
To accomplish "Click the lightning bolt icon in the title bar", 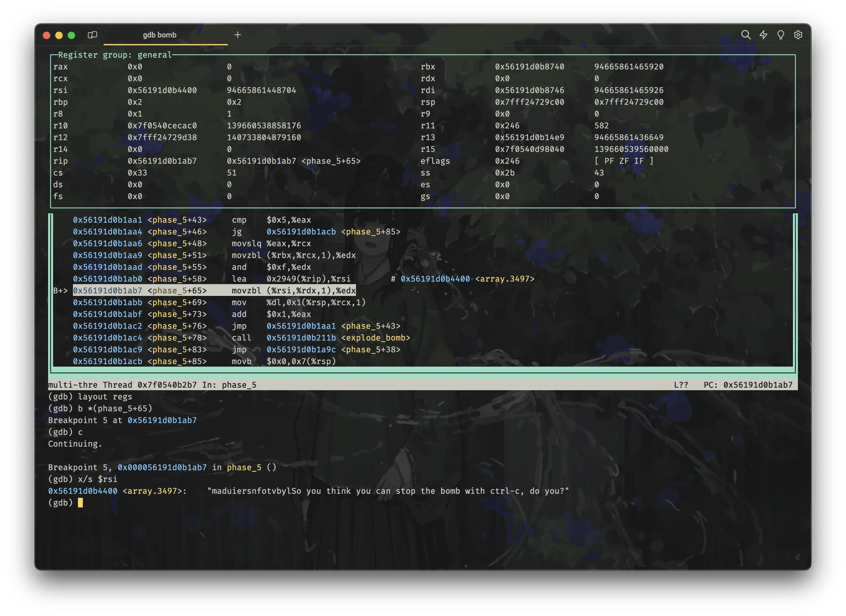I will pyautogui.click(x=763, y=35).
